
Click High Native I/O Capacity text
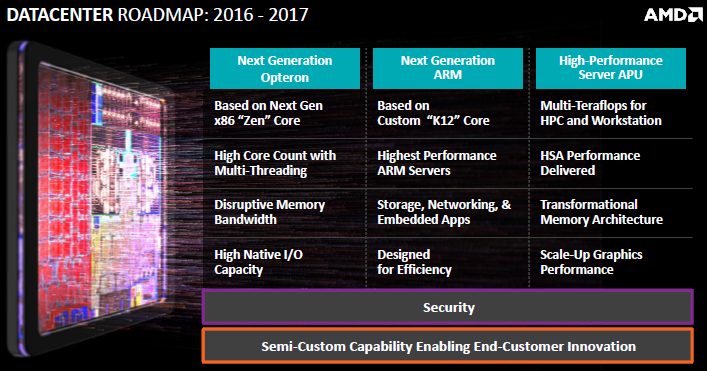click(258, 262)
